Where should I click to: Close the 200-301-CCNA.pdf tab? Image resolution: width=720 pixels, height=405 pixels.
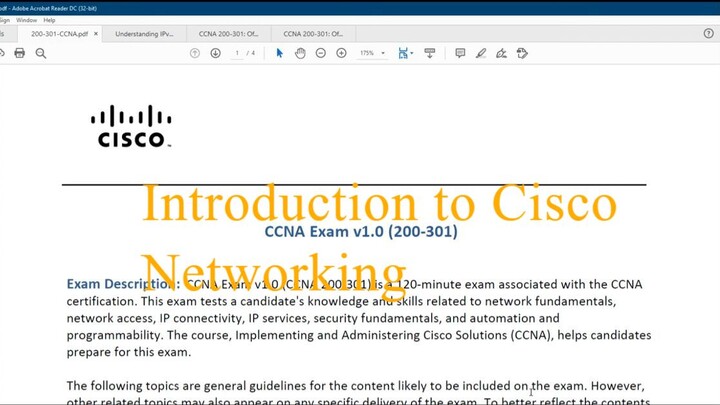point(96,34)
